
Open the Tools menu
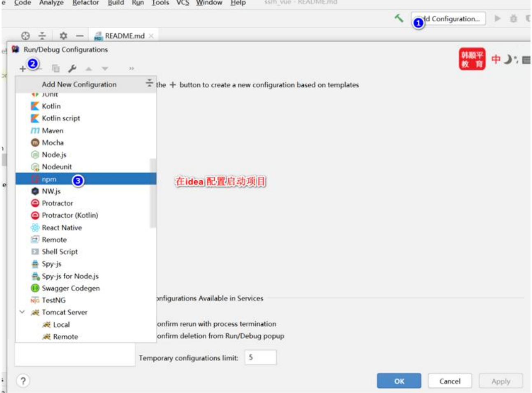(160, 2)
